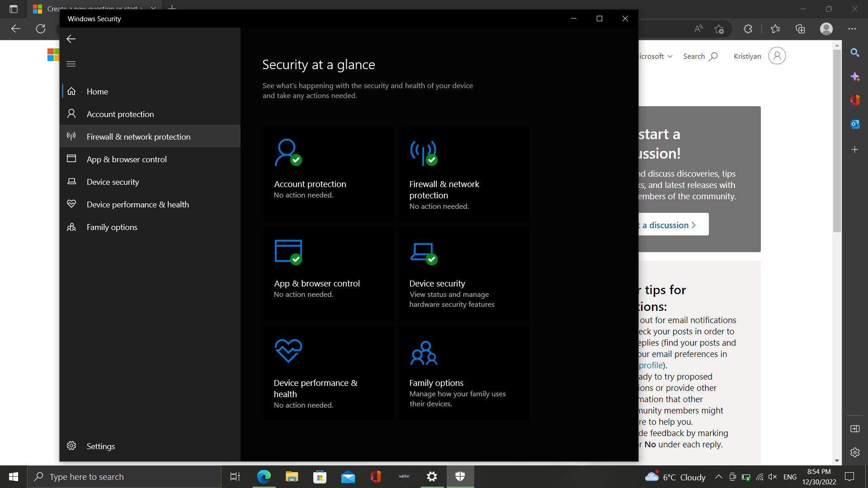Add page to favorites in Edge
This screenshot has height=488, width=868.
pos(719,29)
